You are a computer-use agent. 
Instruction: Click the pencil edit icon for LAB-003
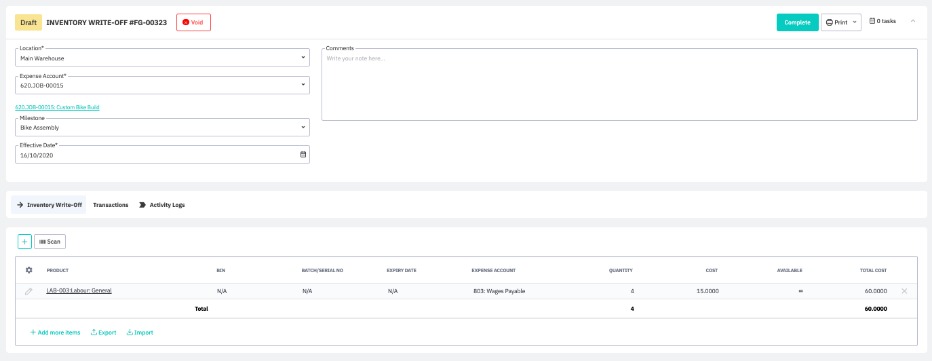point(29,291)
